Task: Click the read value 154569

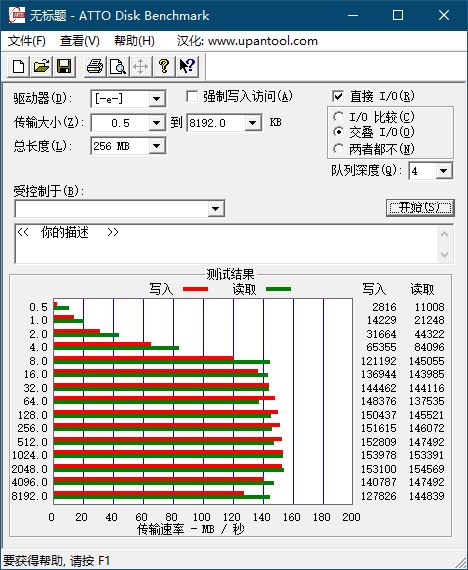Action: [427, 469]
